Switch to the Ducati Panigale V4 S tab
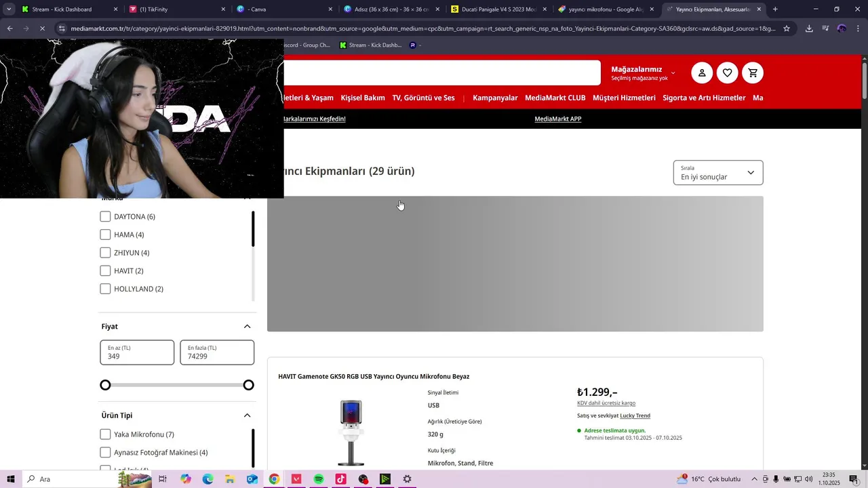 tap(498, 9)
